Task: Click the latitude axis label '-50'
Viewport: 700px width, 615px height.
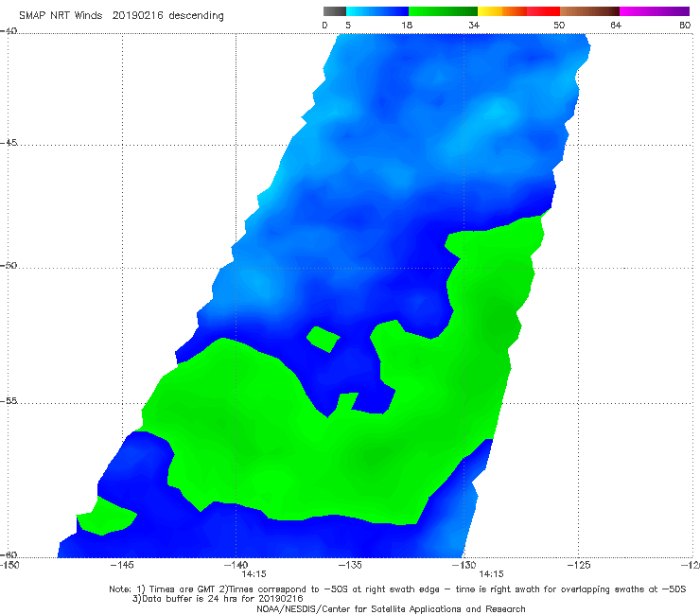Action: pyautogui.click(x=9, y=265)
